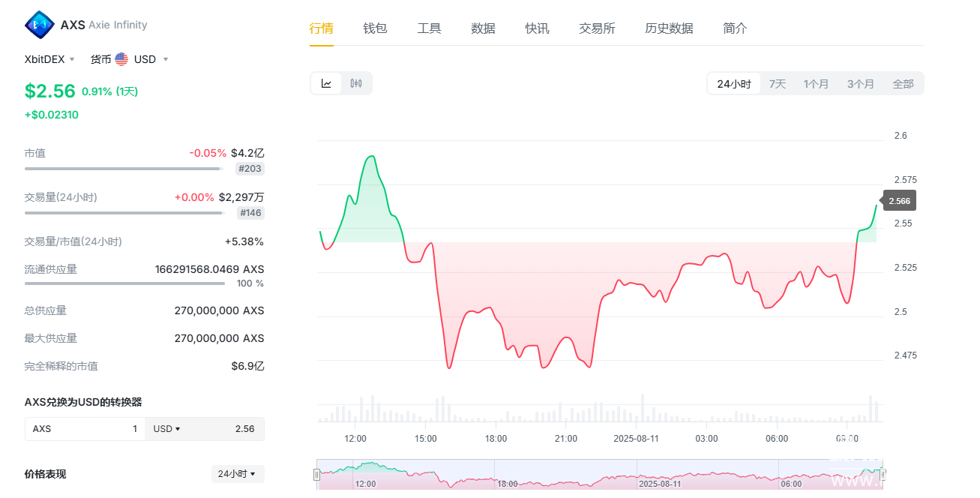
Task: Show 全部 time range on chart
Action: (903, 84)
